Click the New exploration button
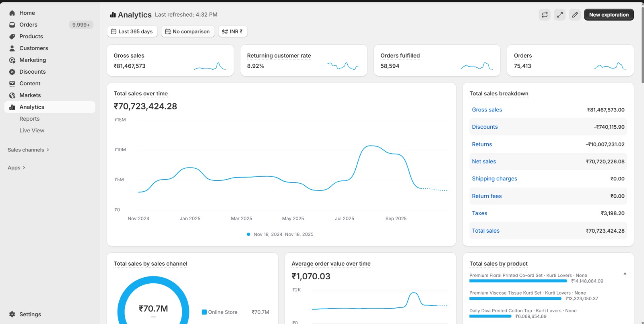The width and height of the screenshot is (644, 324). click(609, 15)
